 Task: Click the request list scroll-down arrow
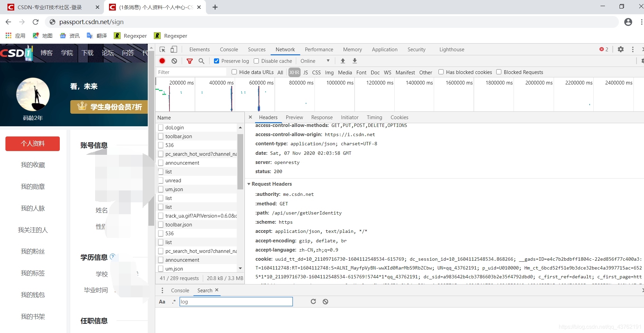point(240,268)
